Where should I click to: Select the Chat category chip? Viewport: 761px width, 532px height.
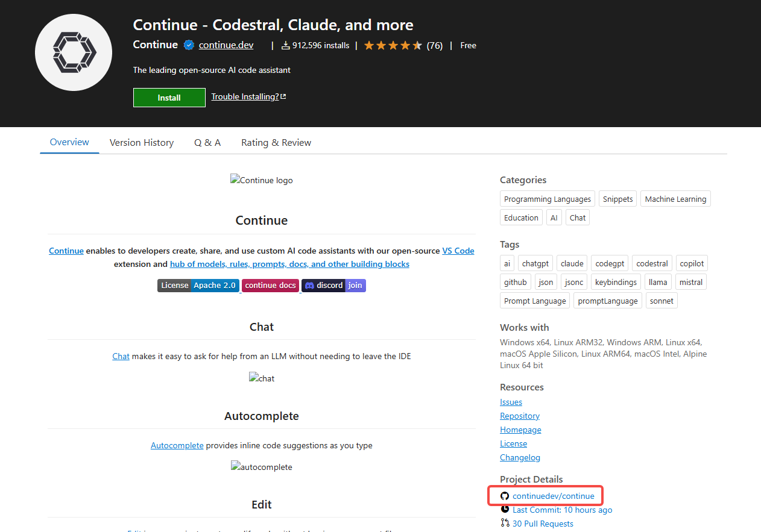(x=577, y=218)
